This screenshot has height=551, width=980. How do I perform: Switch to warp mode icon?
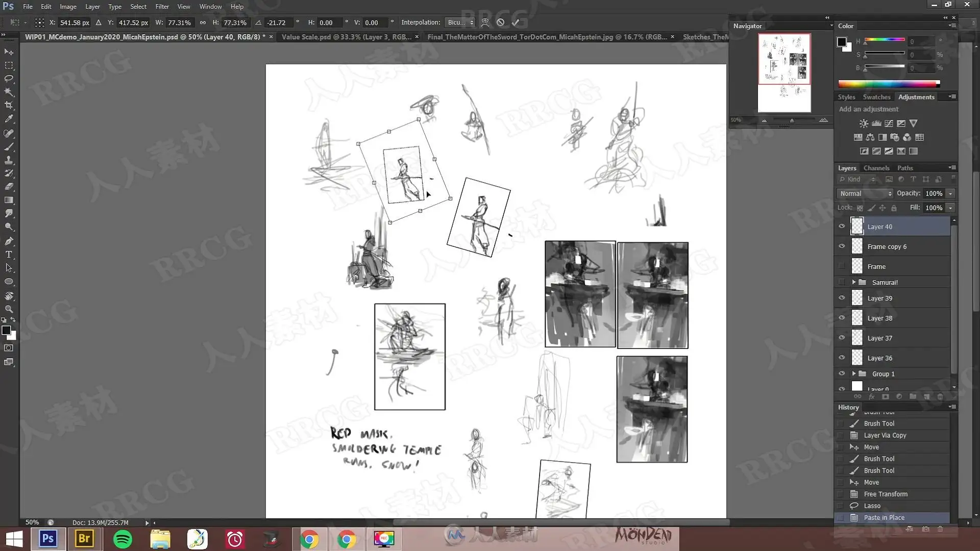click(x=485, y=22)
